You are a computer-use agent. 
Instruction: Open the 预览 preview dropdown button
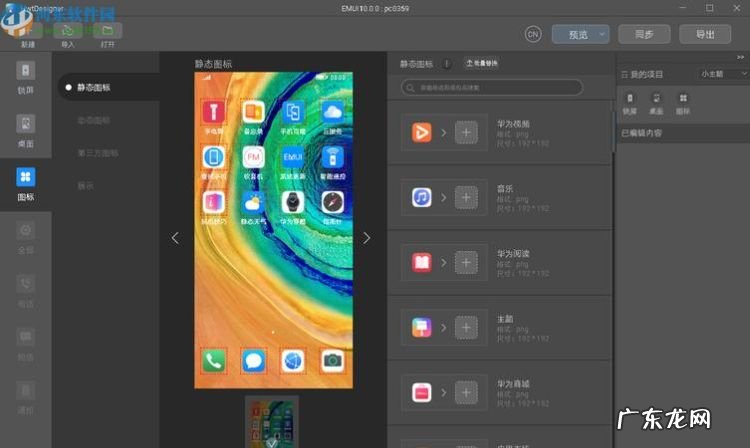[581, 34]
